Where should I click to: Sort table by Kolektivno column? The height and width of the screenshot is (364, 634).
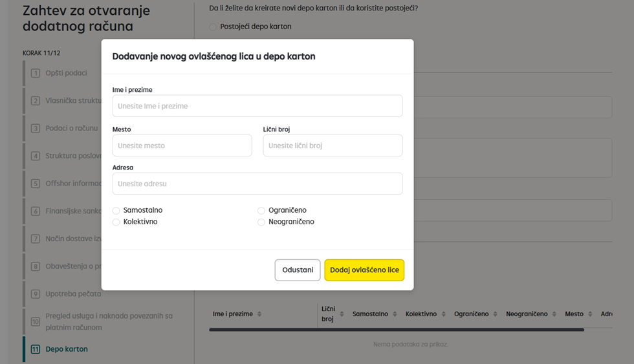coord(444,314)
